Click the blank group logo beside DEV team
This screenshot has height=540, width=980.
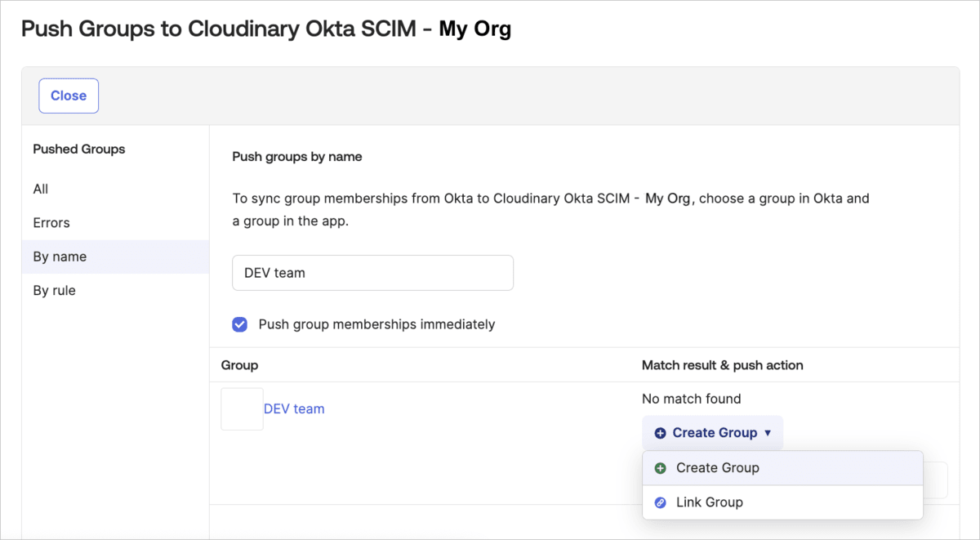click(242, 408)
